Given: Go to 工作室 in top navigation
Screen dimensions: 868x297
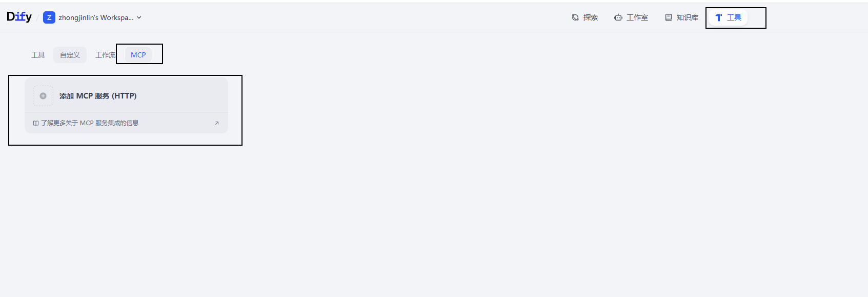Looking at the screenshot, I should [637, 17].
